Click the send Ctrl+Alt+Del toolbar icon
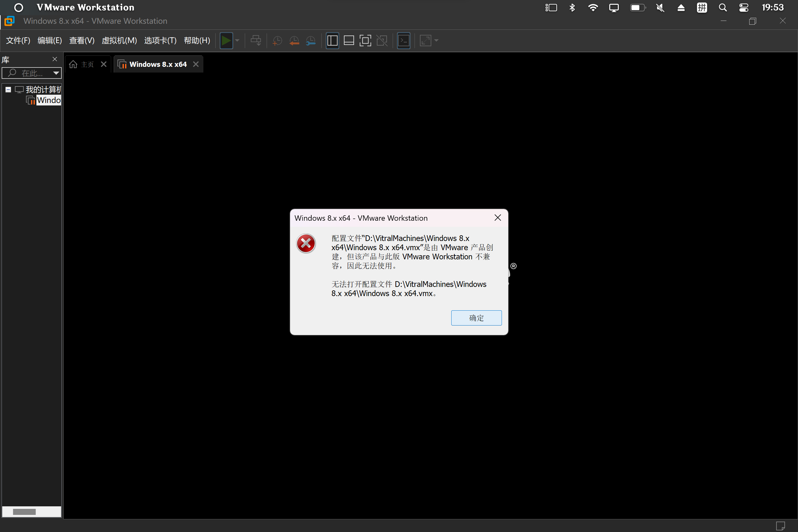 256,41
